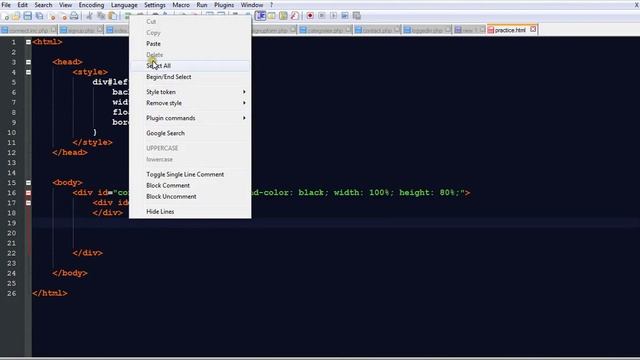This screenshot has width=640, height=360.
Task: Click the Save toolbar icon
Action: coord(27,16)
